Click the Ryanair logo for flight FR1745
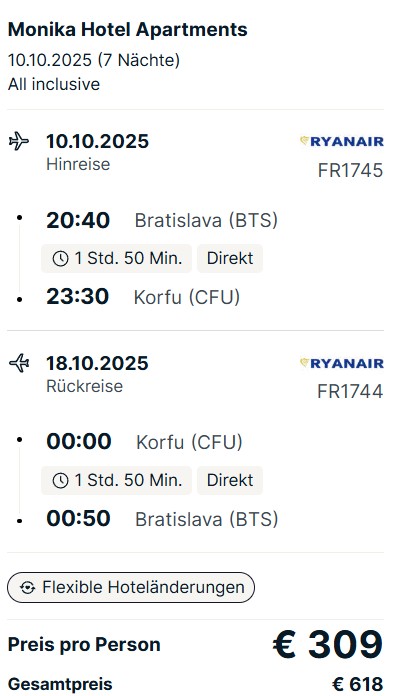The image size is (394, 696). [x=342, y=142]
